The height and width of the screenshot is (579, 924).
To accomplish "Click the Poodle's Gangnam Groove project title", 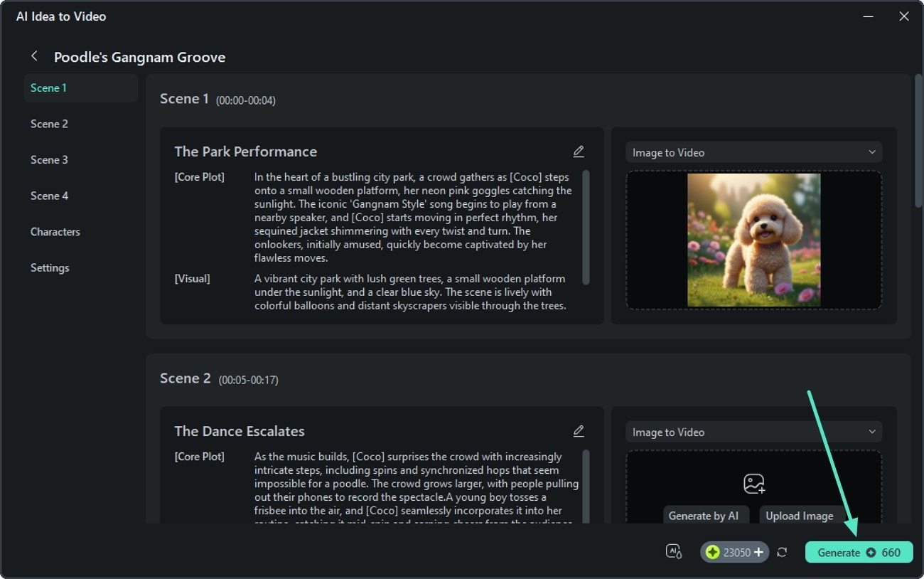I will click(x=140, y=57).
